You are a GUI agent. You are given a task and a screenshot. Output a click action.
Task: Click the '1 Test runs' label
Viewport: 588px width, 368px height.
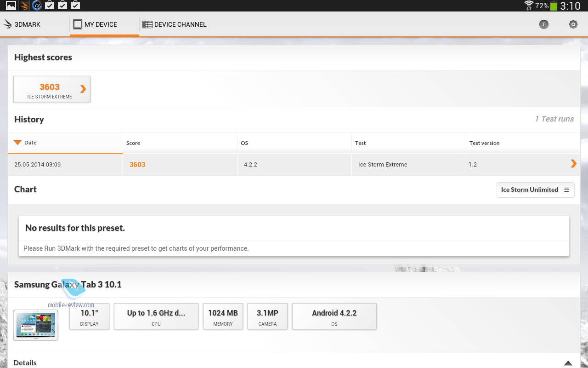tap(554, 119)
